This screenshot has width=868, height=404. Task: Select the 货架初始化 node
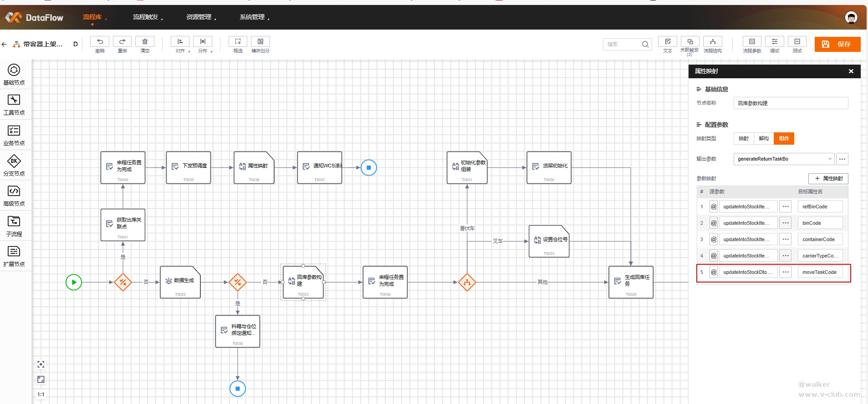point(549,167)
